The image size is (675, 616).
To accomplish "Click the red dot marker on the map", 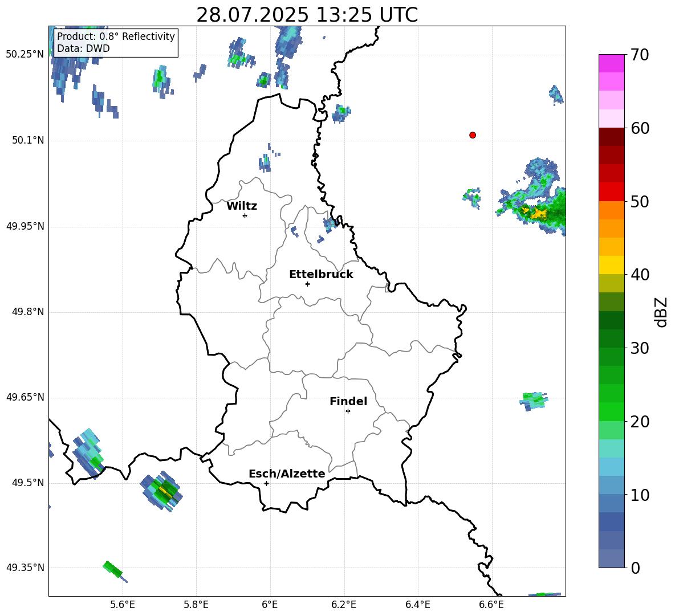I will 473,135.
